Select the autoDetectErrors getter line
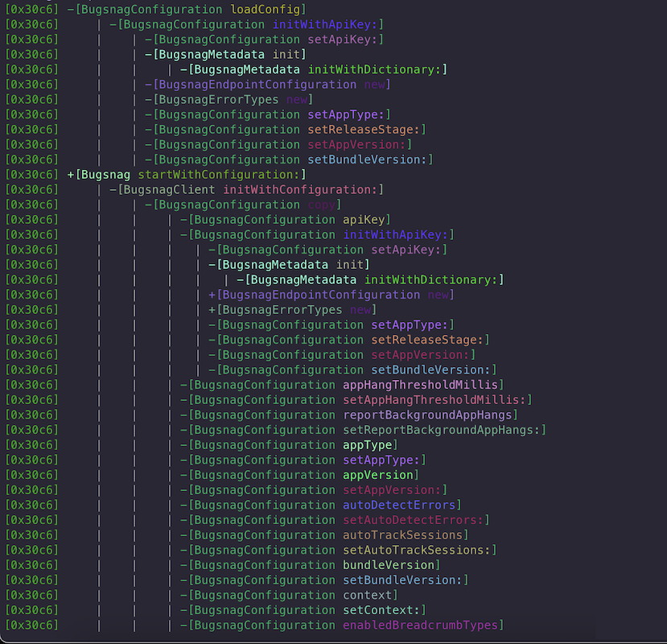 point(321,505)
